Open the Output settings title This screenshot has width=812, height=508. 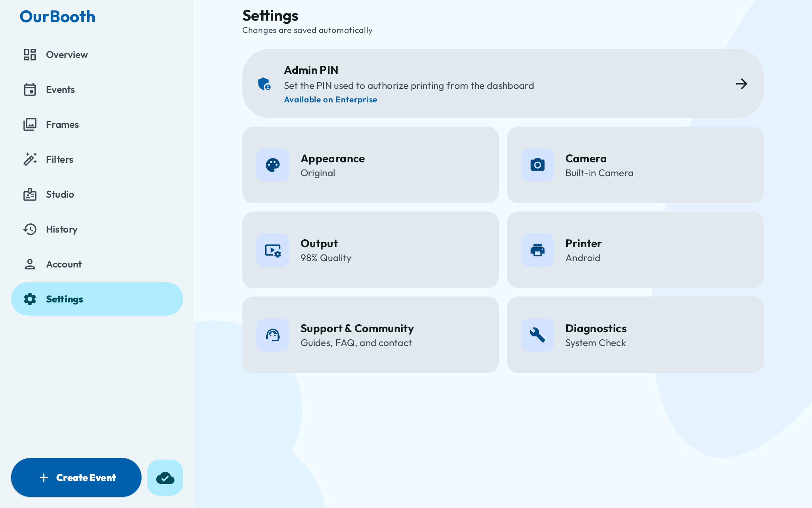319,244
